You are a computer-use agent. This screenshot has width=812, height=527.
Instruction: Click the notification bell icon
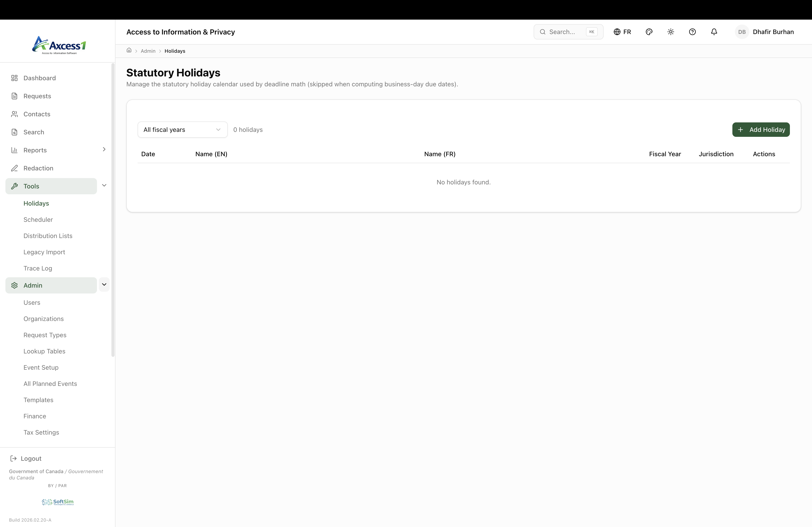pyautogui.click(x=714, y=32)
